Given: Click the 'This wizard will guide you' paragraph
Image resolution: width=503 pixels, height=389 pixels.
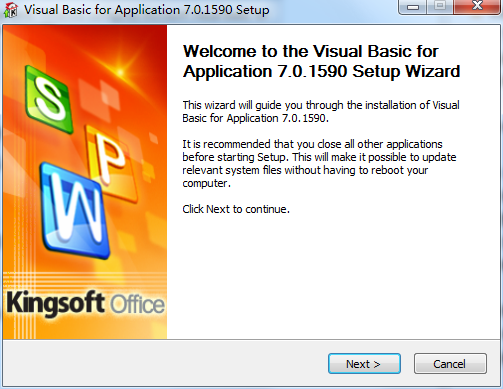Looking at the screenshot, I should click(321, 112).
